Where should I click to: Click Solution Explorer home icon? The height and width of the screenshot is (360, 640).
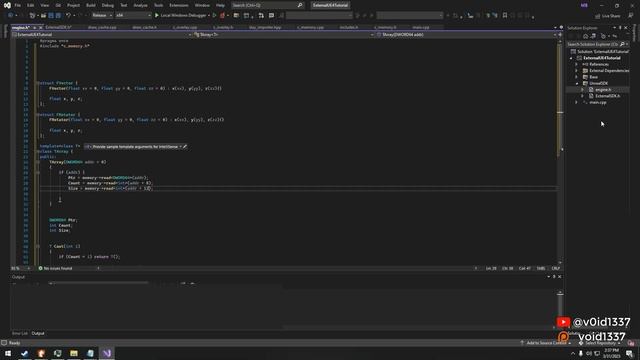point(585,36)
